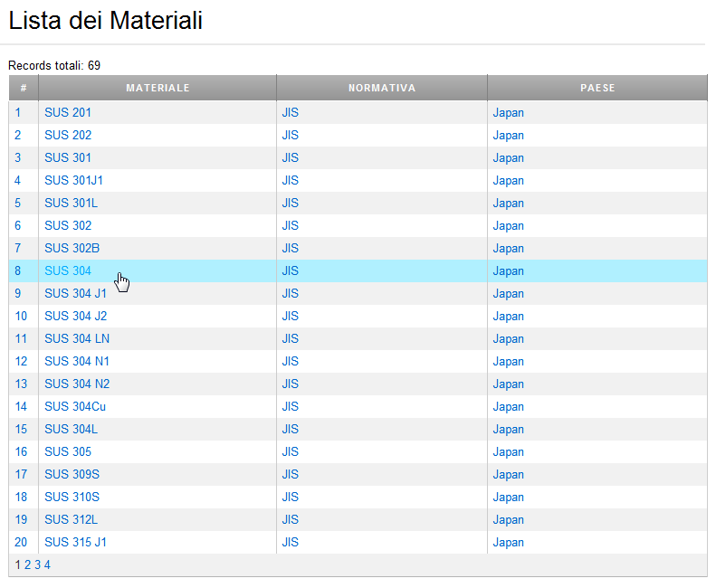
Task: Click the highlighted SUS 304 link
Action: point(68,270)
